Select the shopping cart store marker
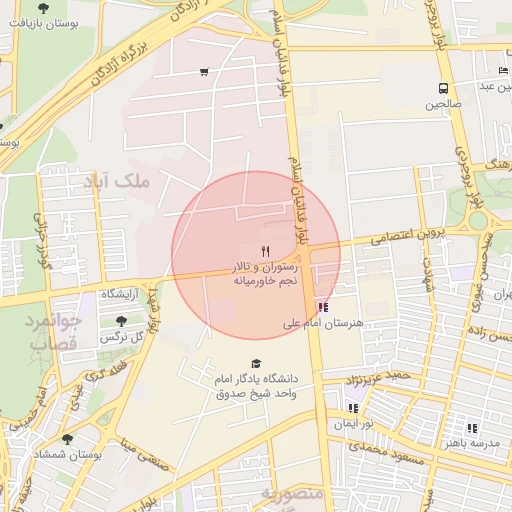512x512 pixels. [x=204, y=72]
